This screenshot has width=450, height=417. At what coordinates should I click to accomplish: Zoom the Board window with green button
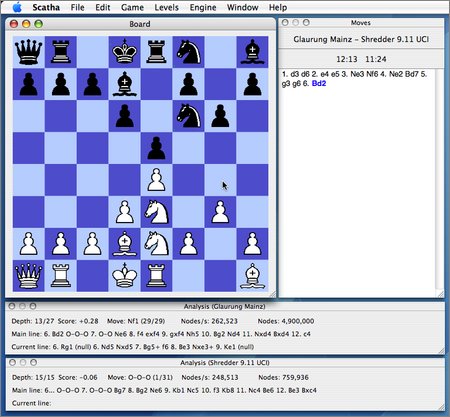click(39, 24)
